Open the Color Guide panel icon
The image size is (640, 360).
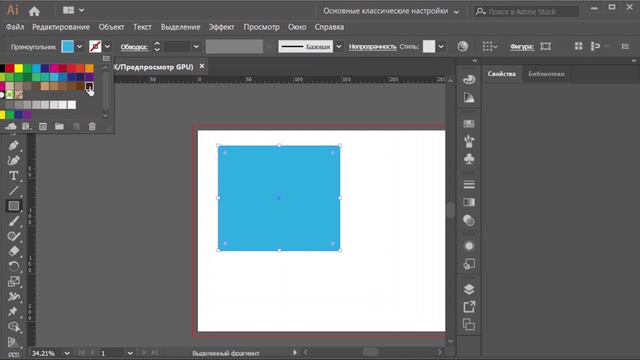(x=469, y=98)
